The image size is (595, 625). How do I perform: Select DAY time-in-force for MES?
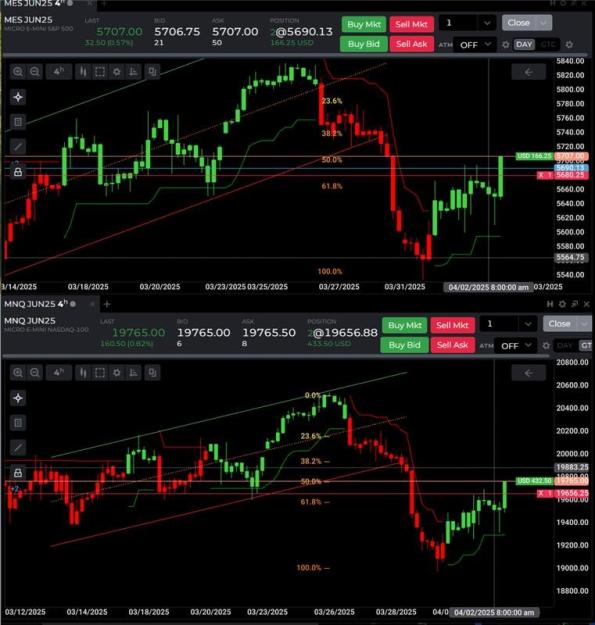click(524, 45)
